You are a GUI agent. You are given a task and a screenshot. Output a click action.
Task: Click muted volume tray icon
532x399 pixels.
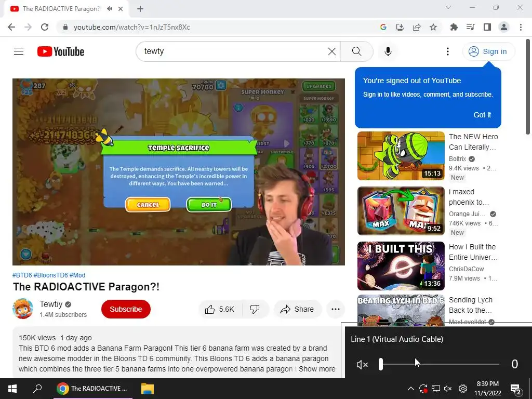coord(448,389)
